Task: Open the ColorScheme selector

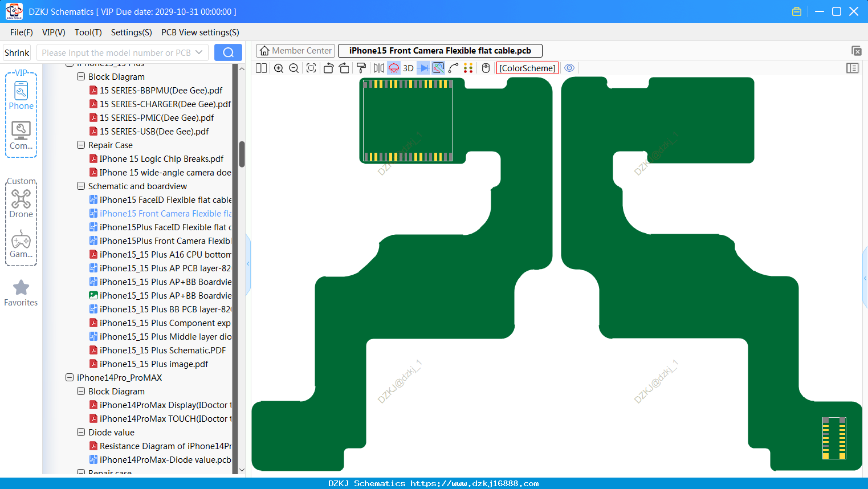Action: (527, 68)
